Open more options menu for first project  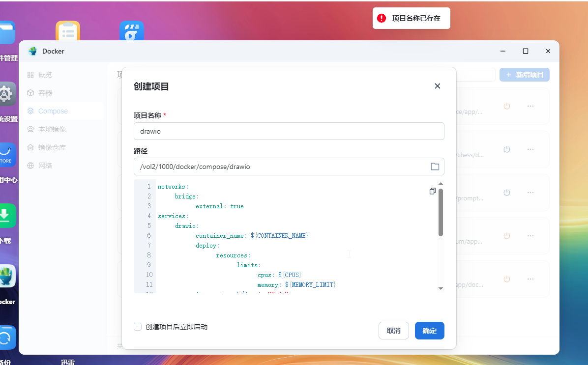530,106
